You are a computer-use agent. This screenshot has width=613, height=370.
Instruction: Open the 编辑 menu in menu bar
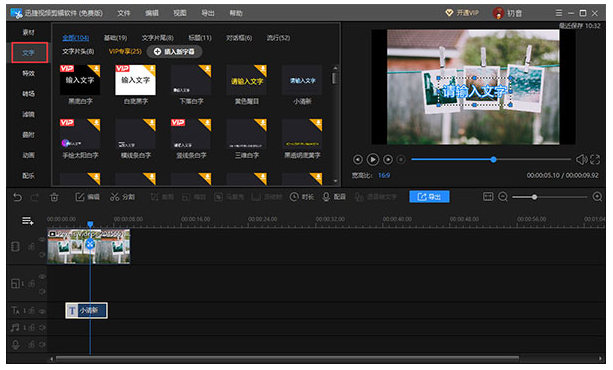click(152, 13)
